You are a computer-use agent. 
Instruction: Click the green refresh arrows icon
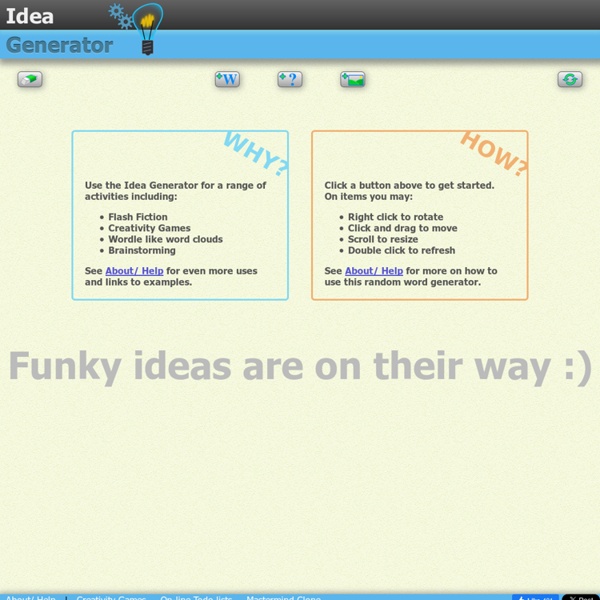tap(570, 79)
